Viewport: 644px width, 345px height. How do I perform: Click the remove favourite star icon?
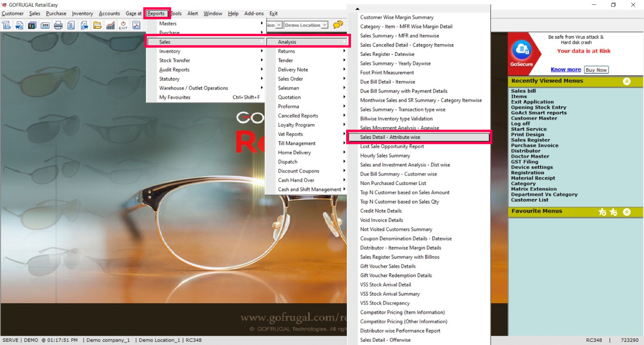click(x=613, y=212)
